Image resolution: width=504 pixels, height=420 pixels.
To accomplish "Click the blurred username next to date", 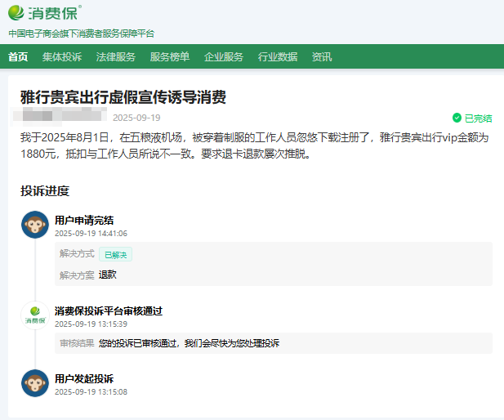I will pos(59,116).
